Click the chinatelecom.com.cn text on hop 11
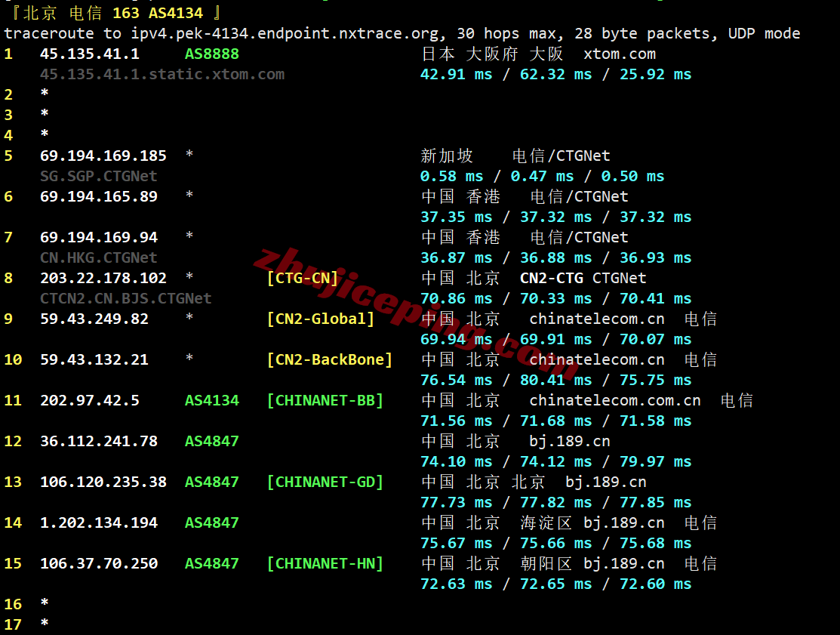The width and height of the screenshot is (840, 635). [615, 400]
